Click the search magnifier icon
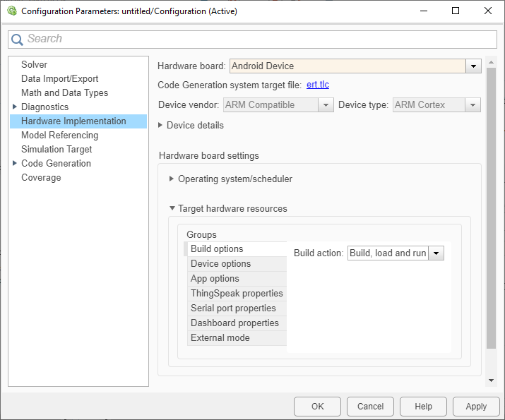 [x=17, y=40]
